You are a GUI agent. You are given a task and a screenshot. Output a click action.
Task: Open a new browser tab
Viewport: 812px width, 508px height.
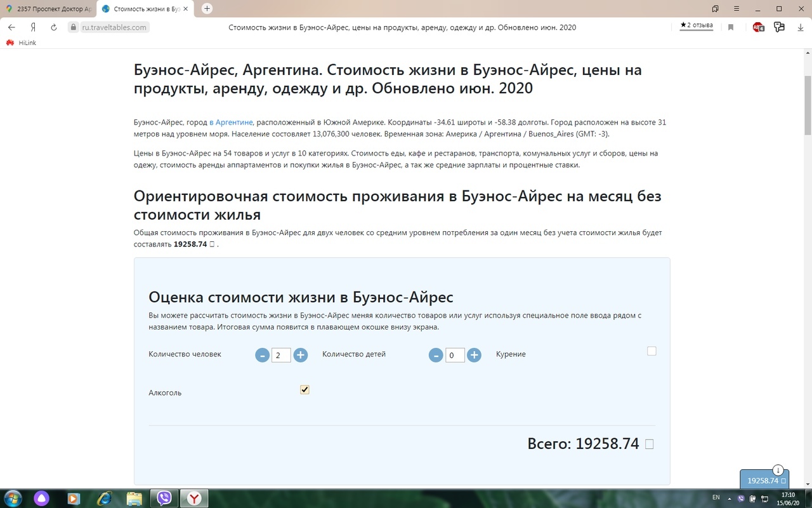(x=207, y=9)
